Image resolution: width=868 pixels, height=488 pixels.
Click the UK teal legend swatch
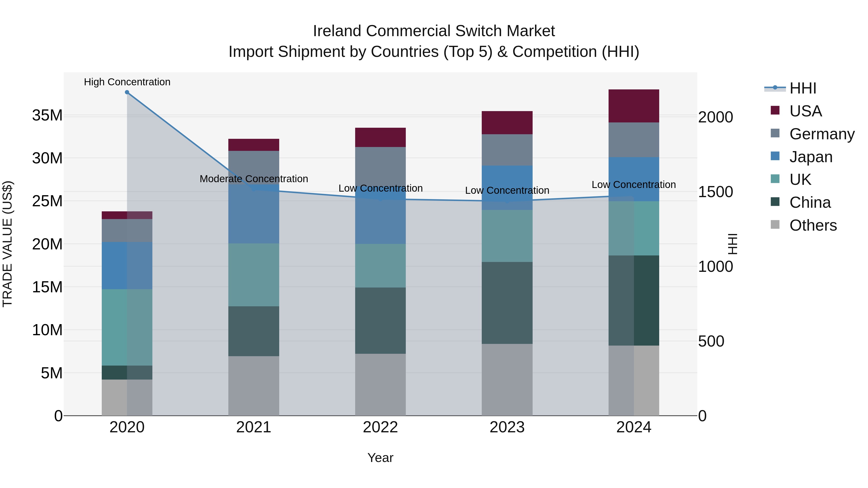pos(775,179)
